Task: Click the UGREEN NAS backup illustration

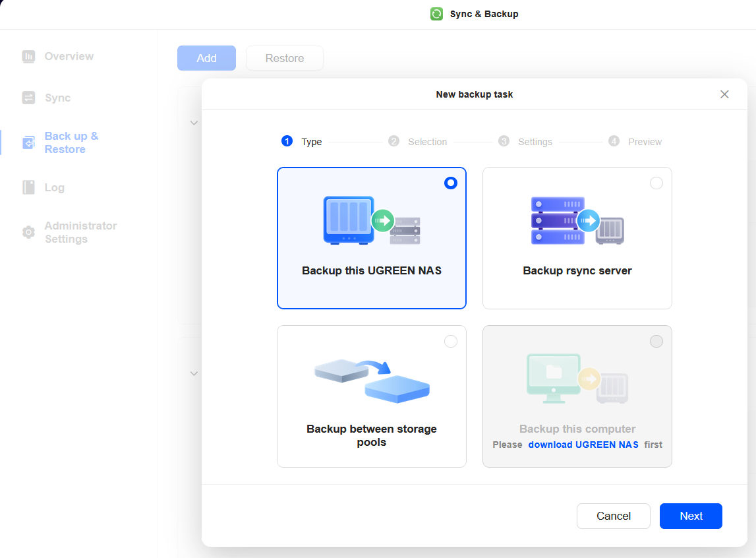Action: (372, 220)
